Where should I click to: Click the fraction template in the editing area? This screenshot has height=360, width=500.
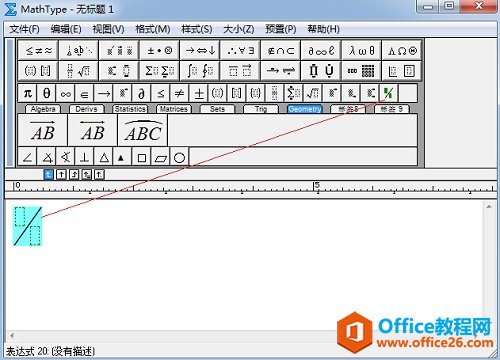coord(28,226)
